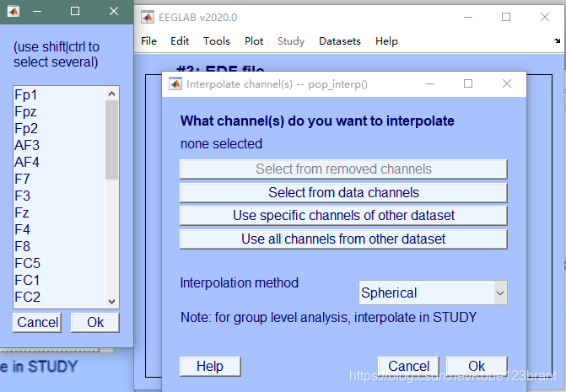Open the Tools menu in EEGLAB
Screen dimensions: 566x392
tap(217, 41)
